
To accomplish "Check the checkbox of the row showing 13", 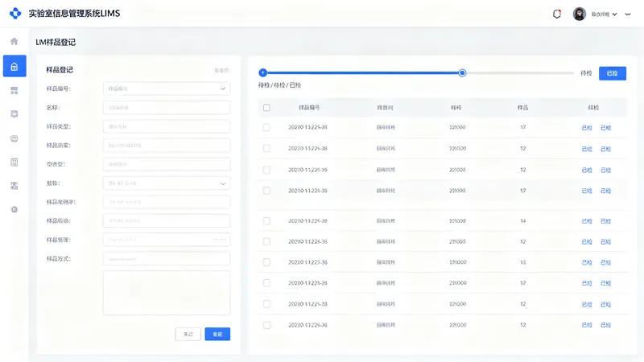I will tap(266, 262).
